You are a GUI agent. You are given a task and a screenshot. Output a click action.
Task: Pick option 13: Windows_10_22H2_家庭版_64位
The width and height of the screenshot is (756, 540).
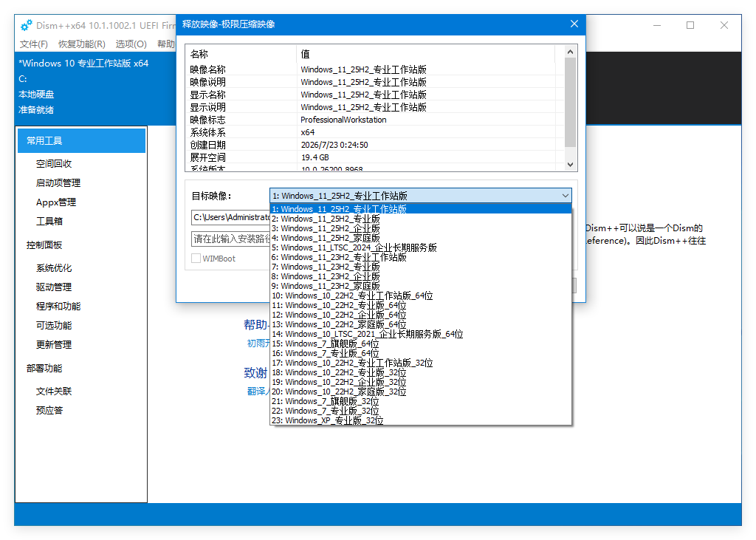(421, 324)
